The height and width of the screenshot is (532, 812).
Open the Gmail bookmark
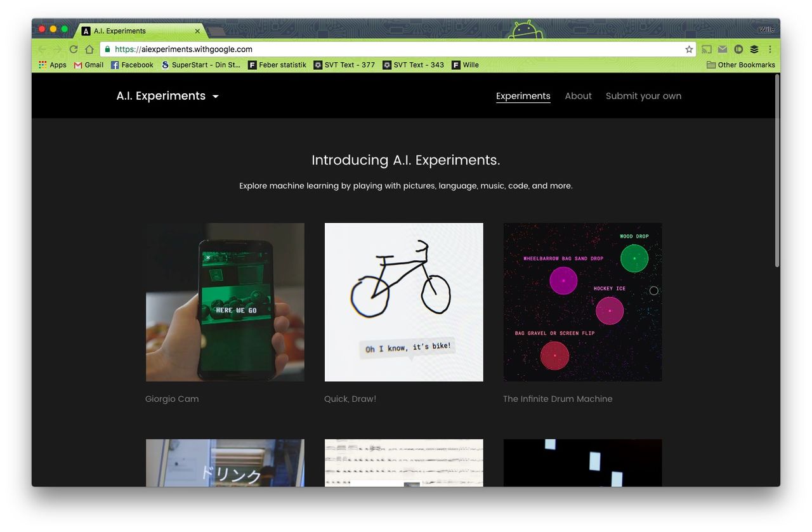89,65
